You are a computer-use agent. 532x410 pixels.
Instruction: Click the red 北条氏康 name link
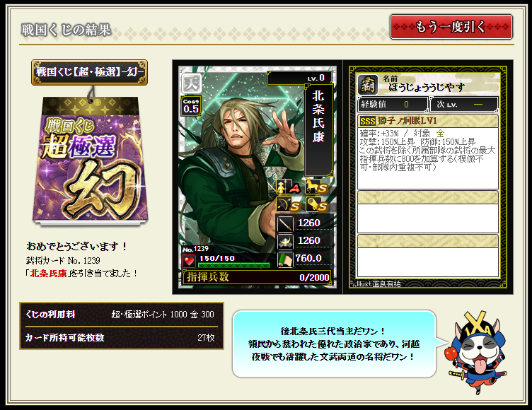49,274
